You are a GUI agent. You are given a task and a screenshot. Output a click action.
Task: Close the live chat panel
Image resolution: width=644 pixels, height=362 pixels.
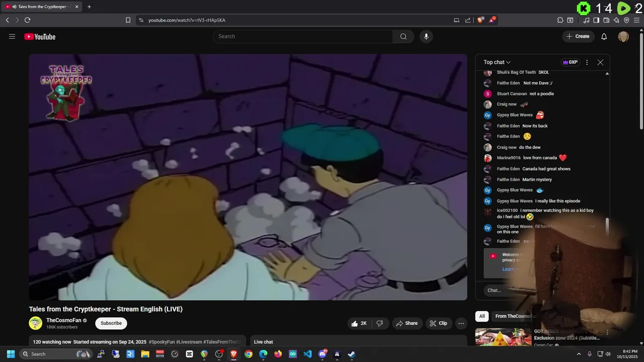600,62
